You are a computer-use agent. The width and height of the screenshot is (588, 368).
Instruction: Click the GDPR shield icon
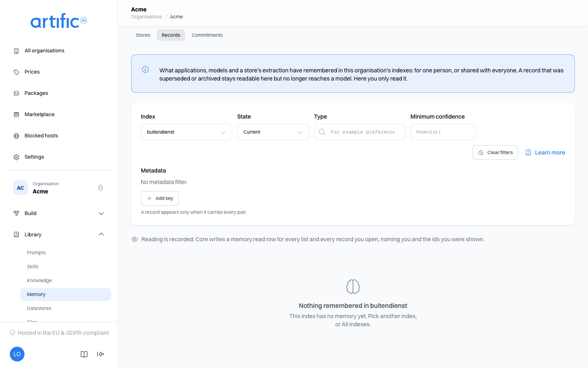tap(13, 333)
